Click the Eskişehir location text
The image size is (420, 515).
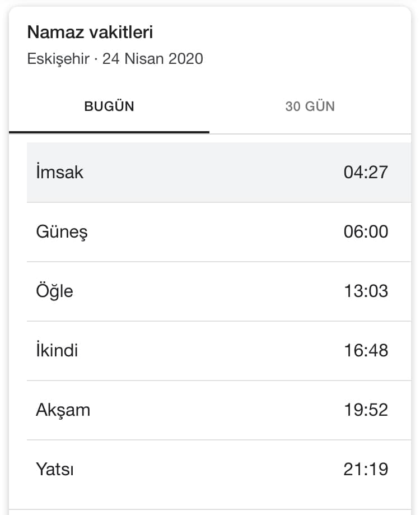coord(58,59)
